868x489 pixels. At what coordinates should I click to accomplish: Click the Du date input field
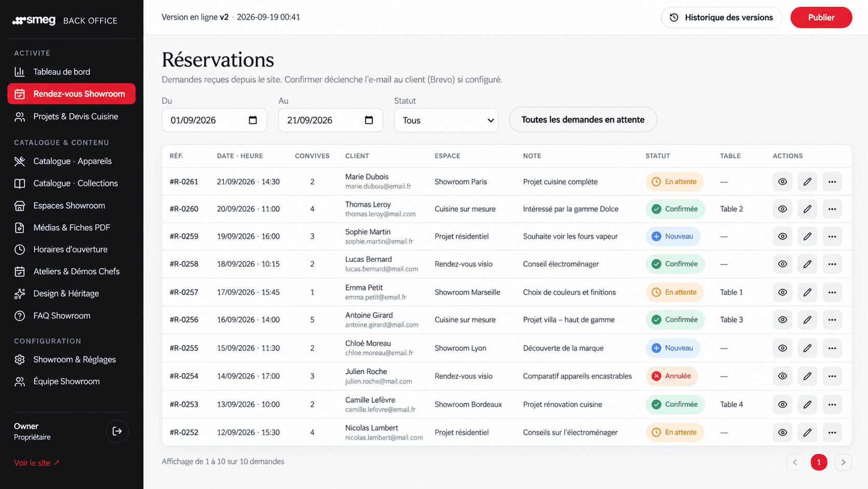[x=214, y=120]
